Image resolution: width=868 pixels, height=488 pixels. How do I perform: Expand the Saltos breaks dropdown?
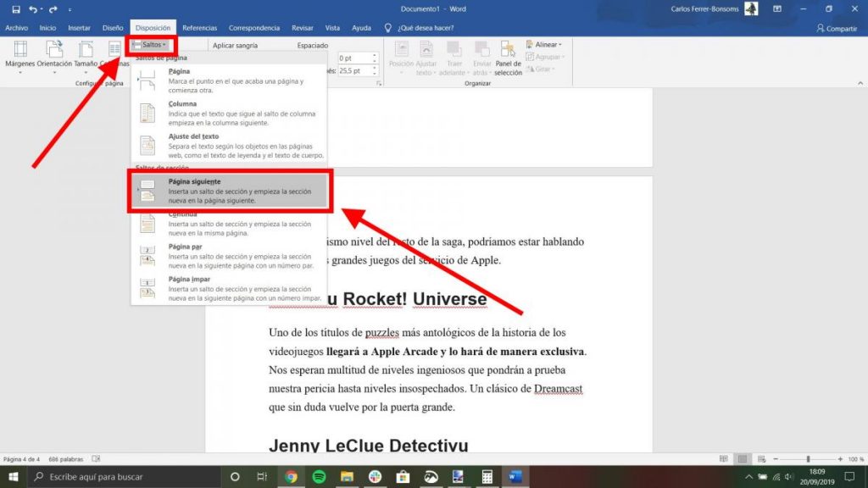(x=151, y=44)
